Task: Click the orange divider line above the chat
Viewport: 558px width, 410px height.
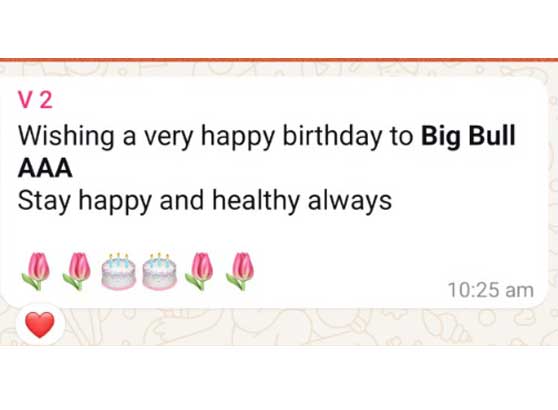Action: [x=279, y=60]
